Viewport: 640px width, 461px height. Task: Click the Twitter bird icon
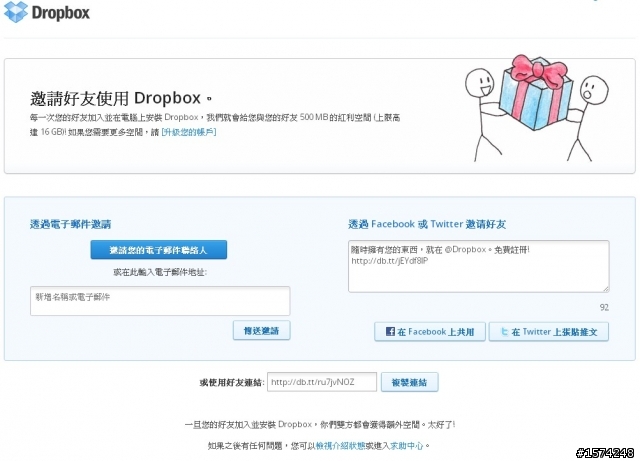pyautogui.click(x=504, y=331)
